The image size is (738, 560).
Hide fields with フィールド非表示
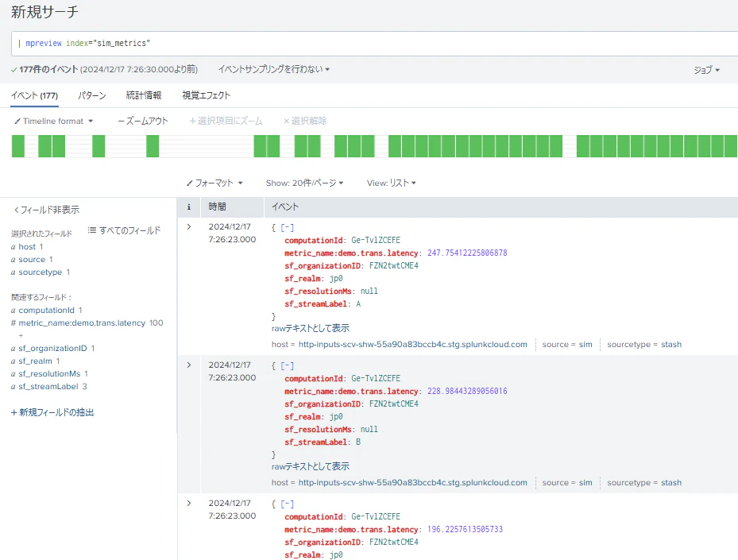(47, 210)
